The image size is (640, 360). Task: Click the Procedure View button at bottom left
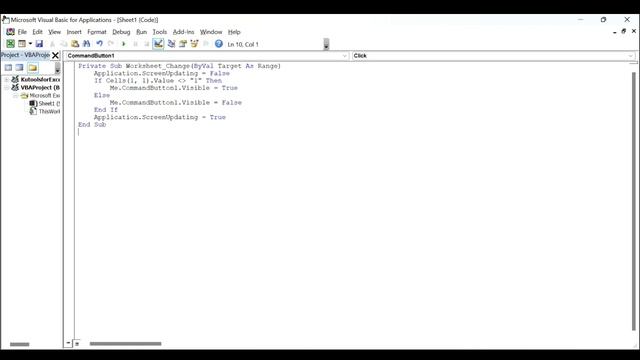pos(68,343)
